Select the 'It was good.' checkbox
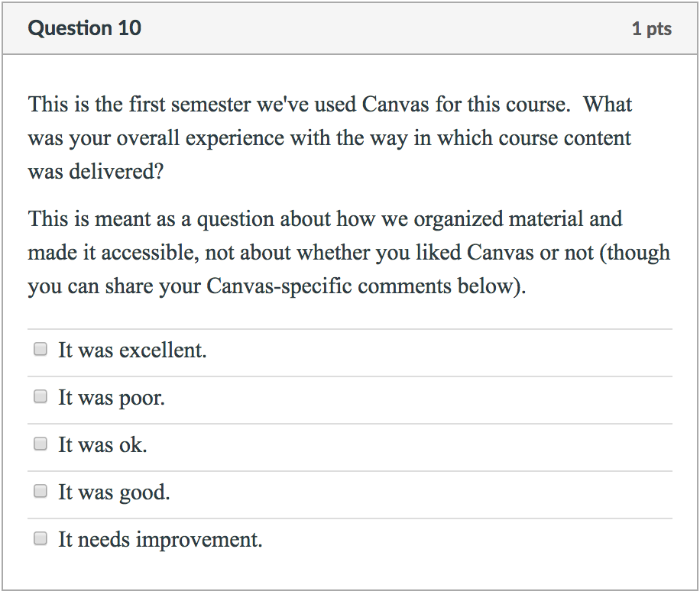Image resolution: width=700 pixels, height=591 pixels. pyautogui.click(x=41, y=492)
